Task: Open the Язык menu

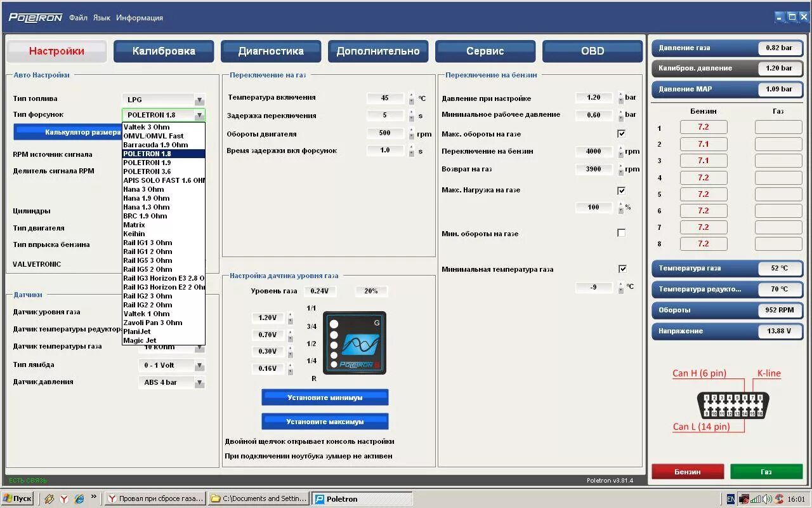Action: (x=101, y=18)
